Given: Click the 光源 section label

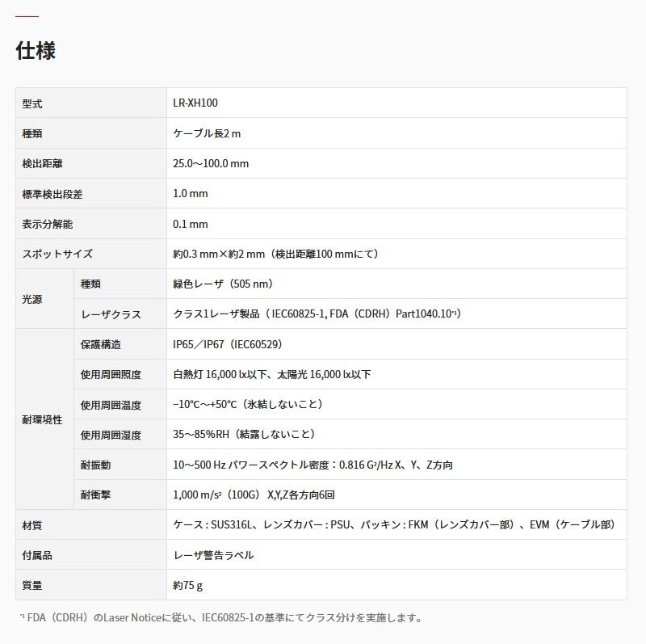Looking at the screenshot, I should pyautogui.click(x=29, y=299).
